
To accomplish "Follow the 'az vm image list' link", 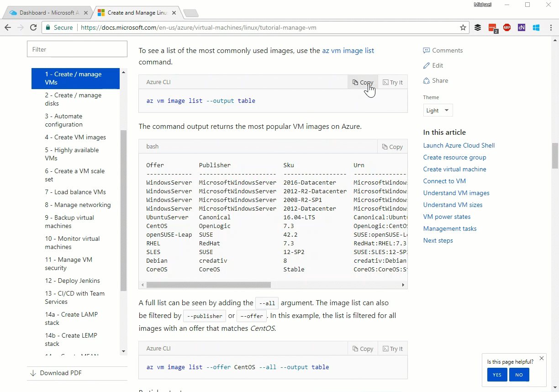I will coord(348,50).
